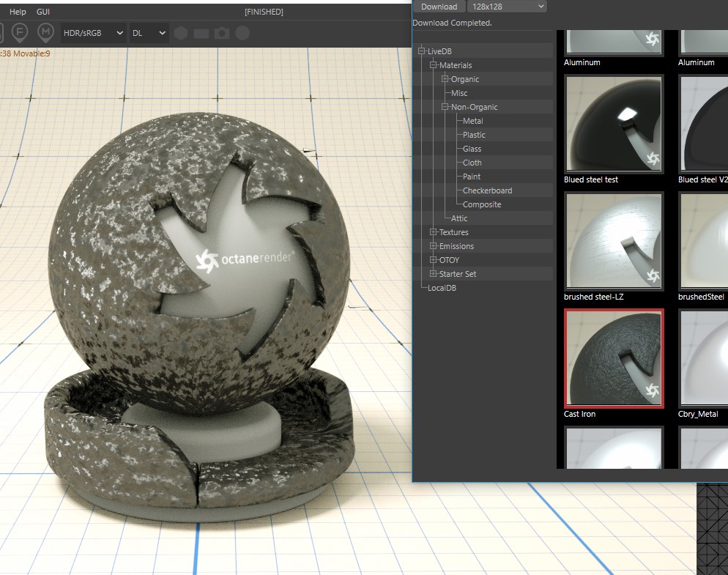Open the Help menu

18,12
